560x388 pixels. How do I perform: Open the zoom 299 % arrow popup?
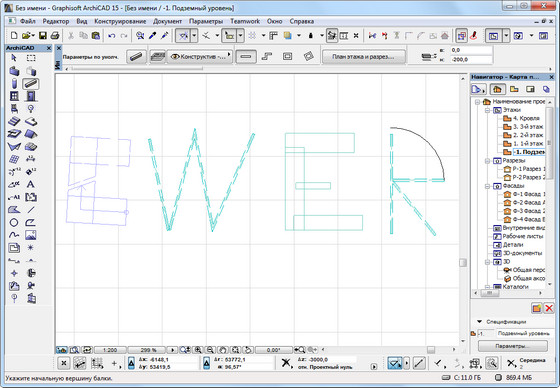click(x=172, y=350)
